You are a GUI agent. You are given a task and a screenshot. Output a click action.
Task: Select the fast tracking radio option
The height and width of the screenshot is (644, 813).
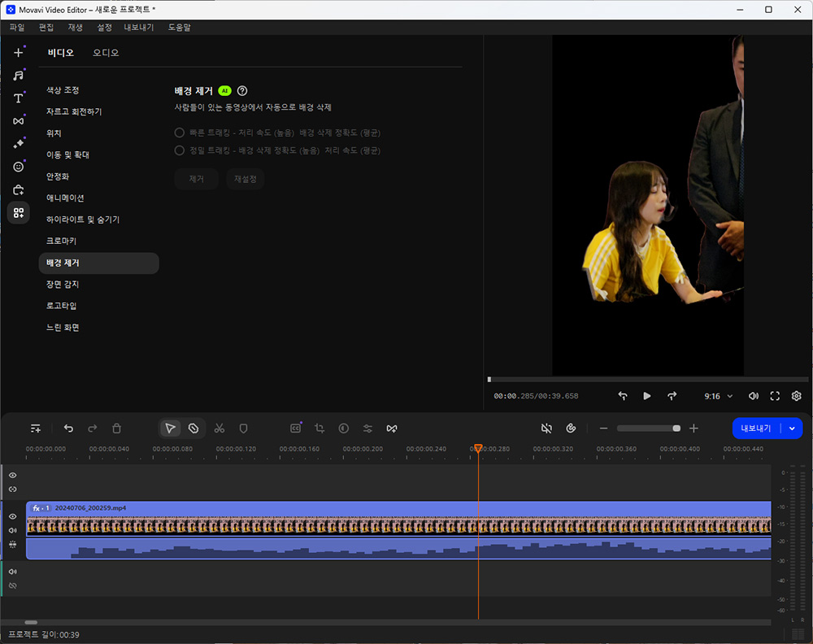coord(180,133)
